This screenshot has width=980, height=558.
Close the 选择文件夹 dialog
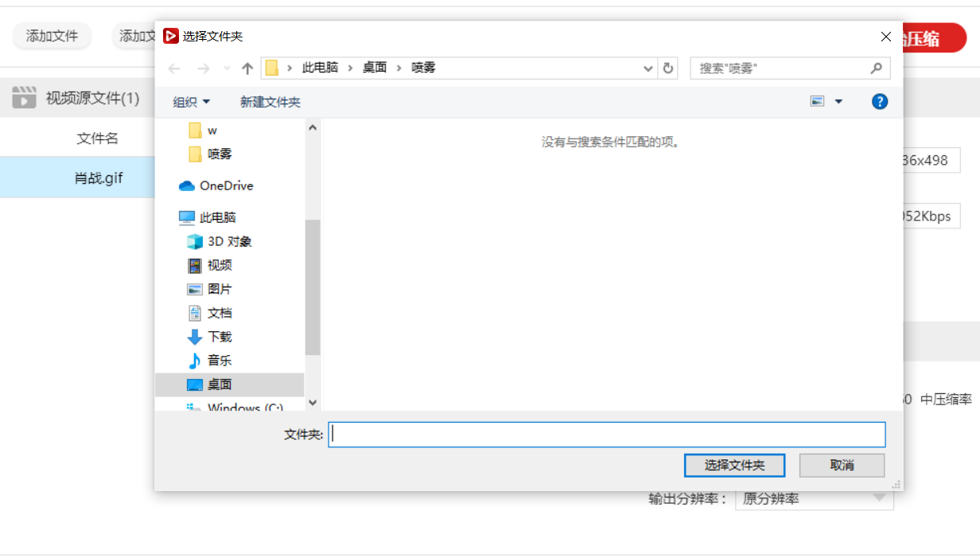tap(886, 37)
